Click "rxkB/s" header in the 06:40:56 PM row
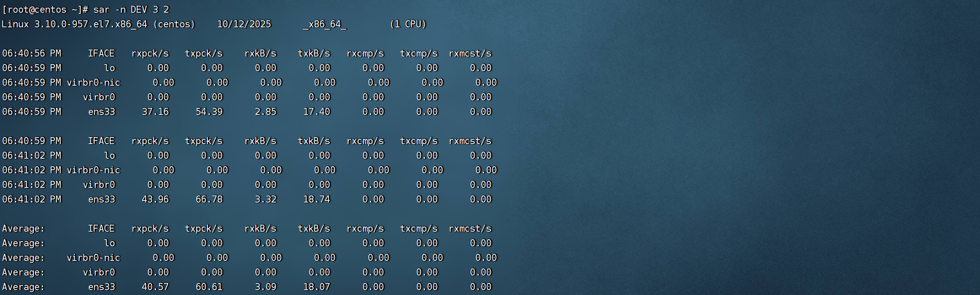 (260, 53)
